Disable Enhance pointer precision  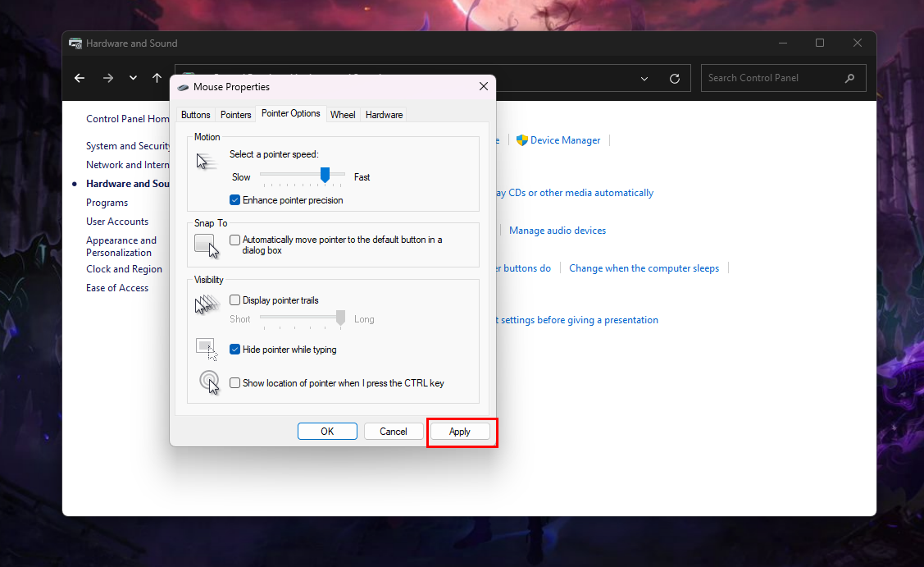234,199
